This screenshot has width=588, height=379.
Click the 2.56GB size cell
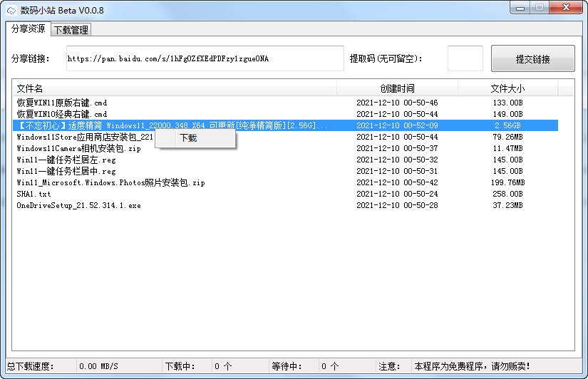pos(507,125)
